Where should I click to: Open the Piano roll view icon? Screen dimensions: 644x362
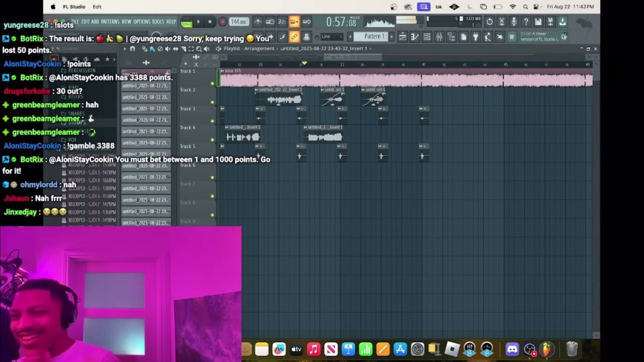[415, 37]
